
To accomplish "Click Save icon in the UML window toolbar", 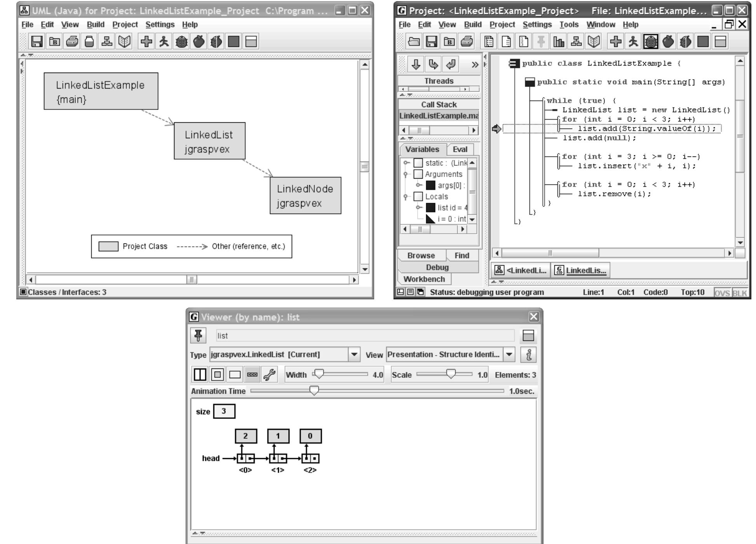I will point(37,42).
